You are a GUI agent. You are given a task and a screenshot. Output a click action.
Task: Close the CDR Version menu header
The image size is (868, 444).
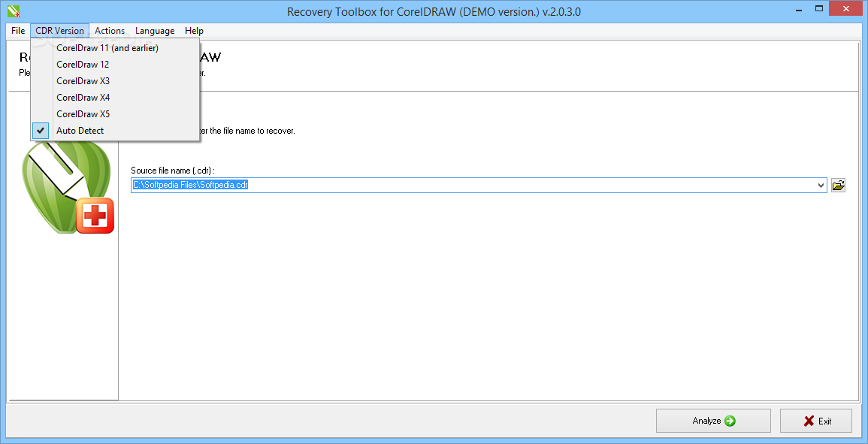click(60, 31)
